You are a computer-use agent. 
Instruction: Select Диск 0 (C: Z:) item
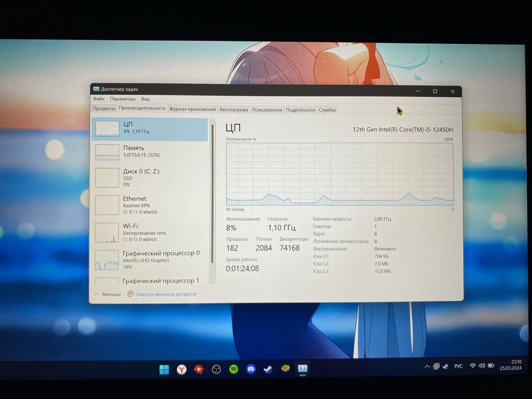point(150,177)
